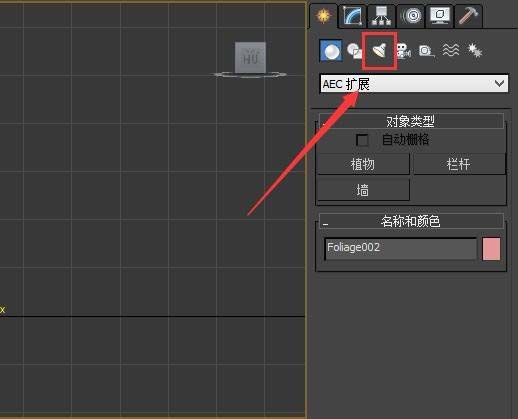Click the Foliage002 name field
Image resolution: width=518 pixels, height=419 pixels.
tap(401, 248)
